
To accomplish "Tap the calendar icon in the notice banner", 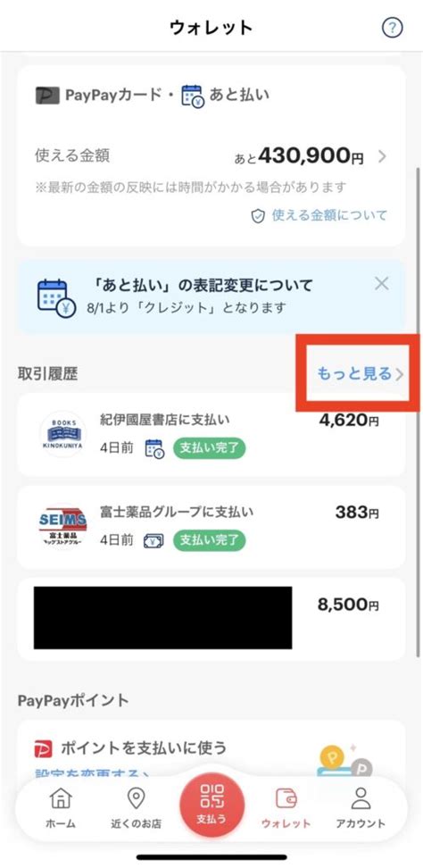I will 56,298.
